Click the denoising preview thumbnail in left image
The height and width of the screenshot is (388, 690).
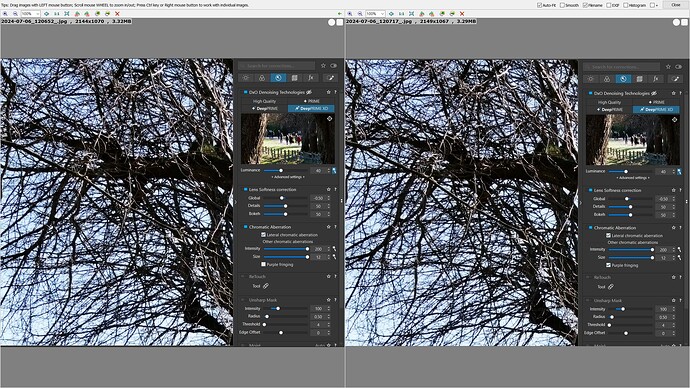(288, 139)
